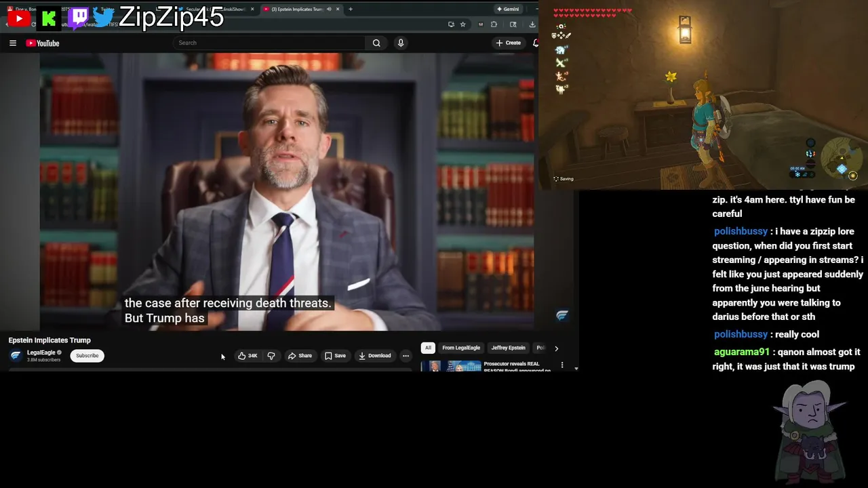Dislike the video with thumbs-down
The width and height of the screenshot is (868, 488).
(271, 356)
